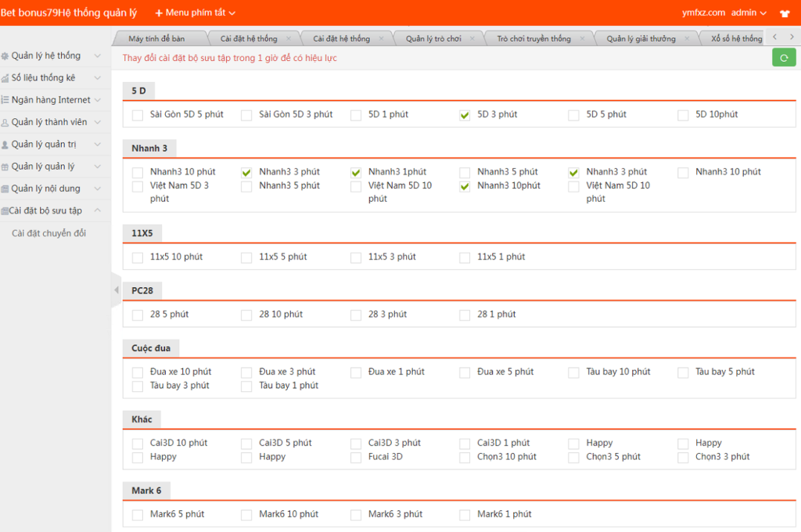This screenshot has width=801, height=532.
Task: Close the Quản lý trò chơi tab
Action: 473,38
